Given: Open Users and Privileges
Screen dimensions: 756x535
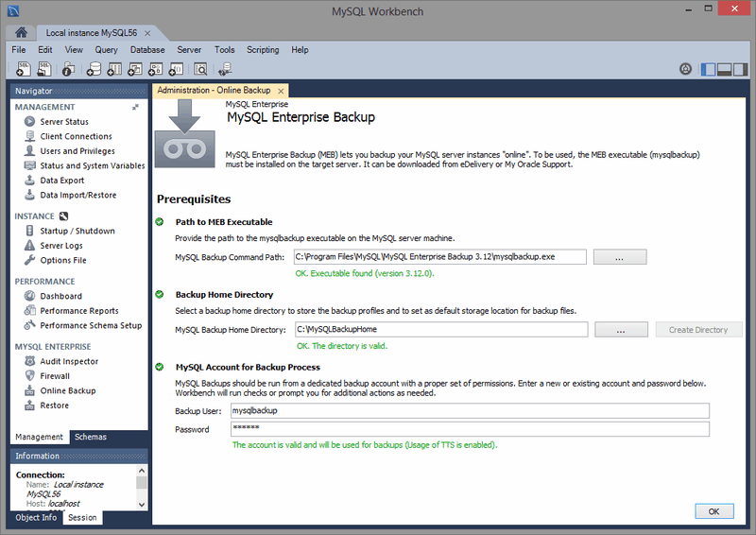Looking at the screenshot, I should (x=77, y=151).
